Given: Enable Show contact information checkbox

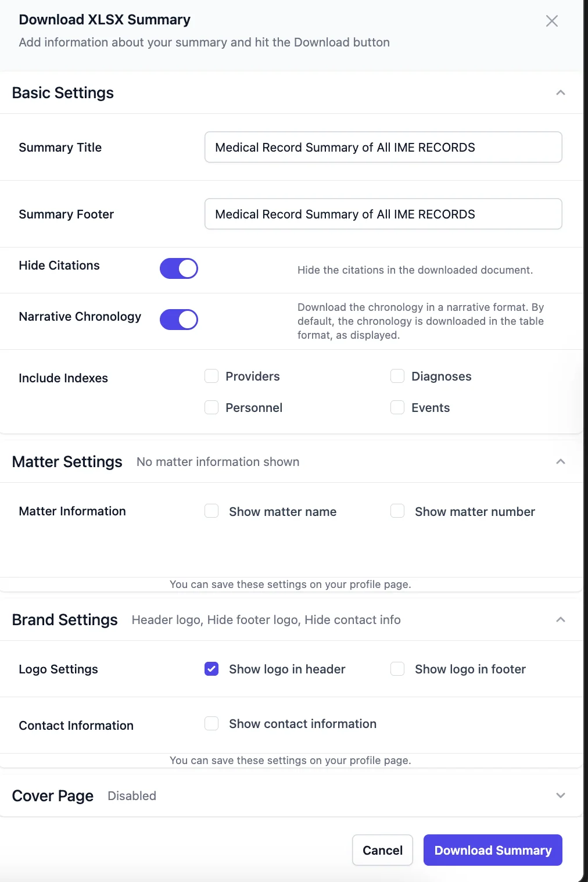Looking at the screenshot, I should click(x=211, y=724).
